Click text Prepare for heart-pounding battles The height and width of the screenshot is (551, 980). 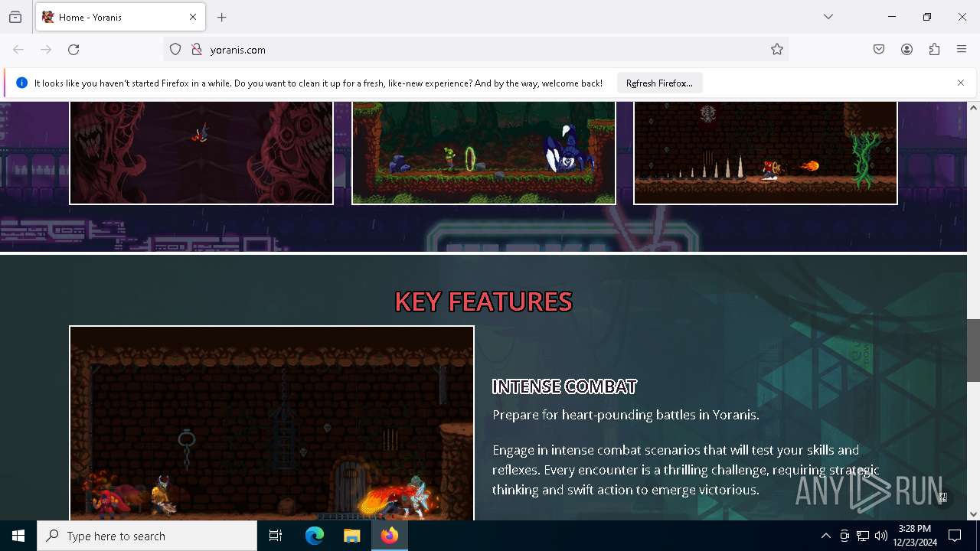pyautogui.click(x=626, y=415)
